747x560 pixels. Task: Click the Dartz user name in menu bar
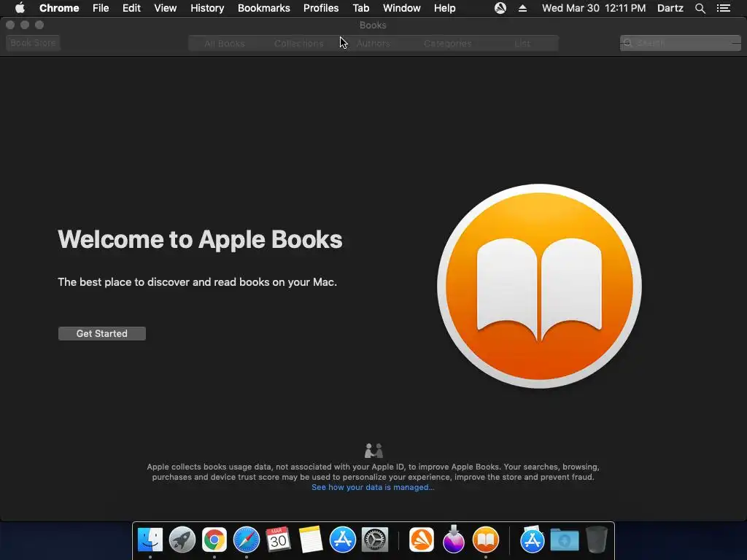pos(670,8)
